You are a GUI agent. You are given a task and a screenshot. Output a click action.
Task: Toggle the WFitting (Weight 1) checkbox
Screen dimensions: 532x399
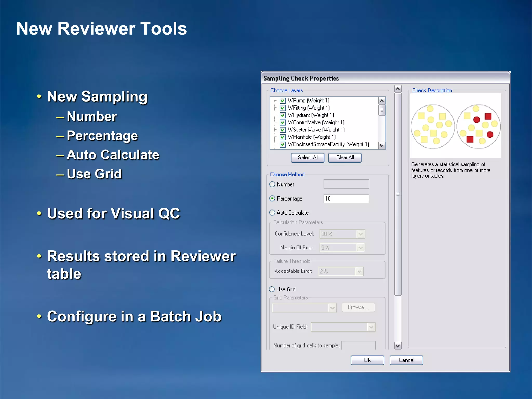(283, 108)
